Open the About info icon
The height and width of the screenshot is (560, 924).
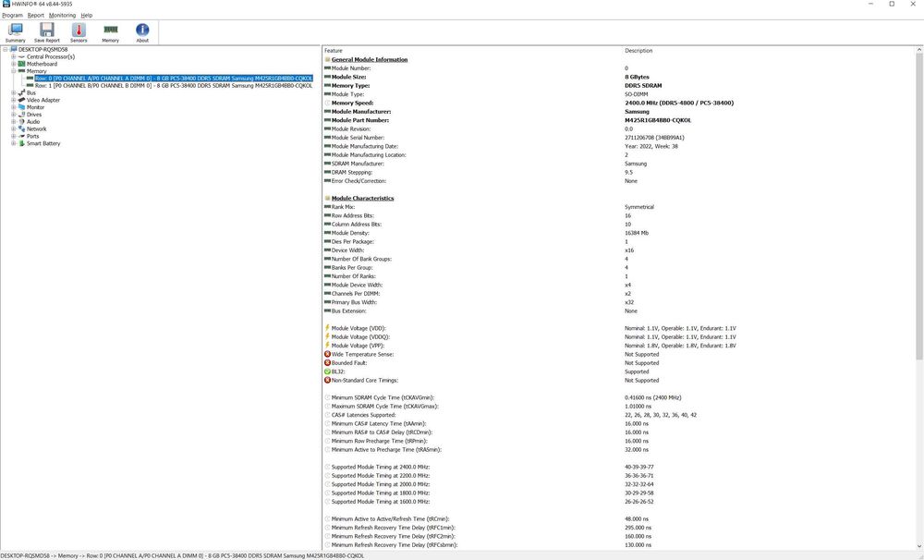[x=142, y=33]
